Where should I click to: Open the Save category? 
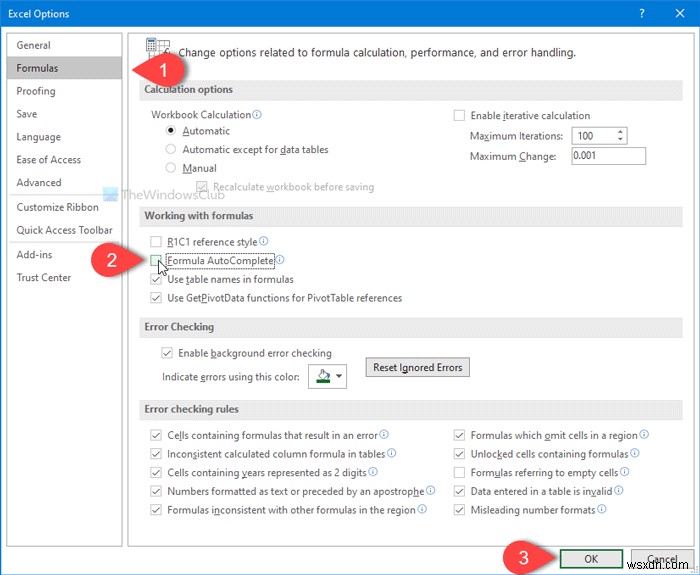(x=64, y=114)
